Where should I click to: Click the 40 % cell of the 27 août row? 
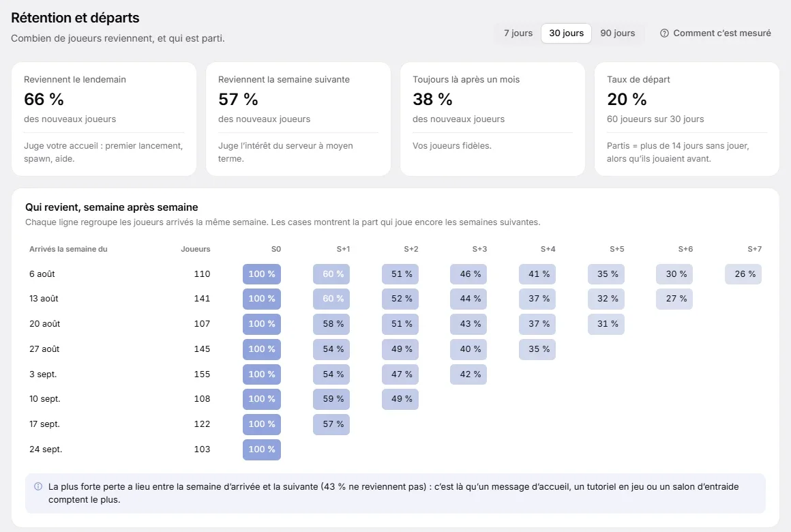[468, 349]
